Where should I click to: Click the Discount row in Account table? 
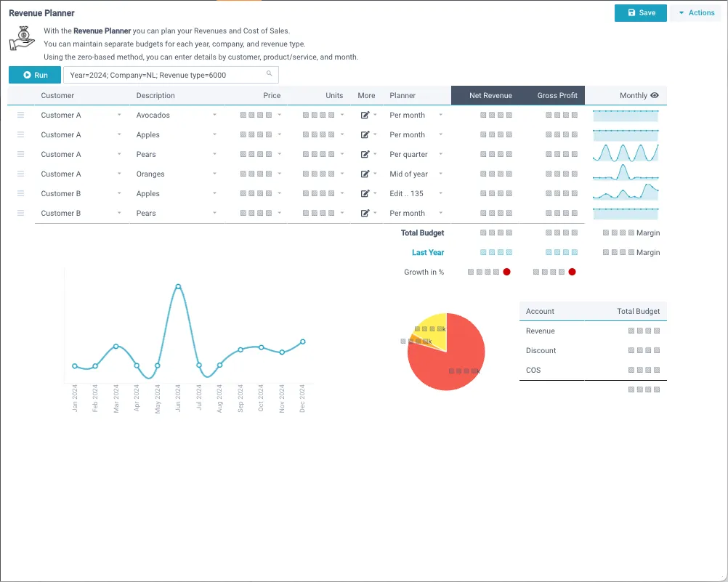point(593,350)
